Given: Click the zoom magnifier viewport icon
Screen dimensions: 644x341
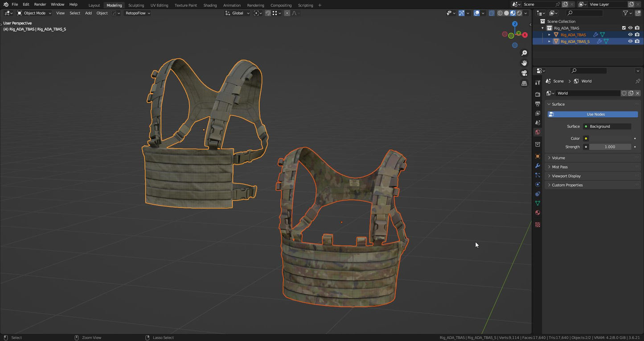Looking at the screenshot, I should click(524, 53).
